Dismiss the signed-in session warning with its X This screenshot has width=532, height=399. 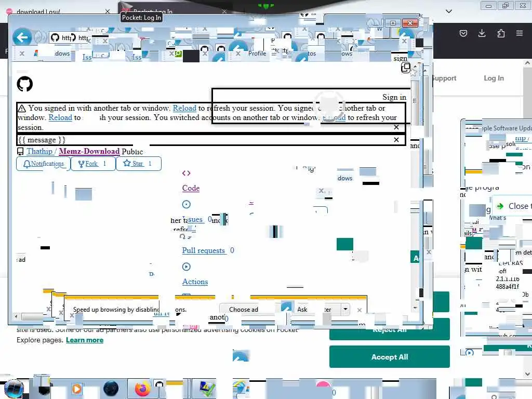pos(396,127)
